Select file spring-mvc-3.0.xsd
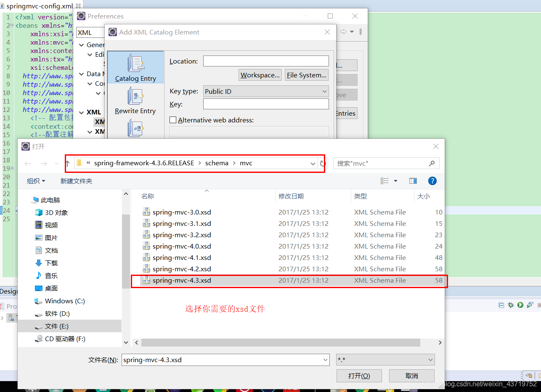This screenshot has height=392, width=541. 182,212
